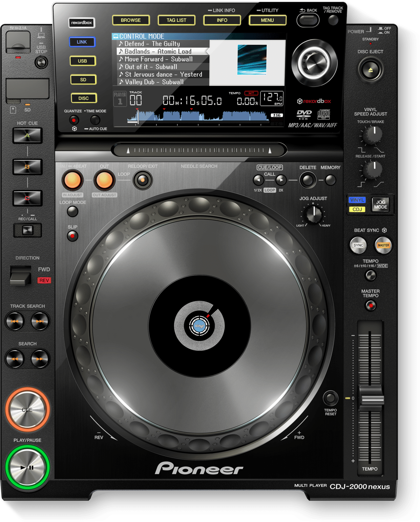420x522 pixels.
Task: Toggle the MASTER TEMPO button
Action: pyautogui.click(x=371, y=306)
